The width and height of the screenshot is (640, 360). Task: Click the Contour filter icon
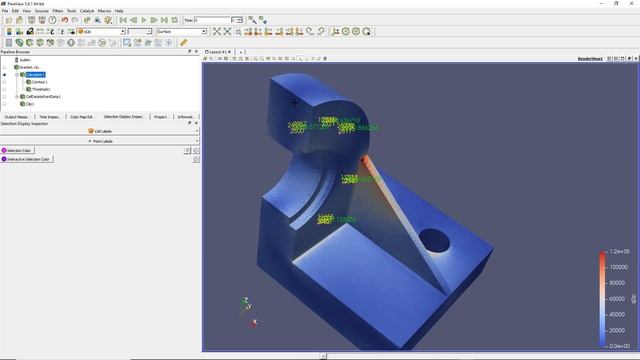point(19,42)
